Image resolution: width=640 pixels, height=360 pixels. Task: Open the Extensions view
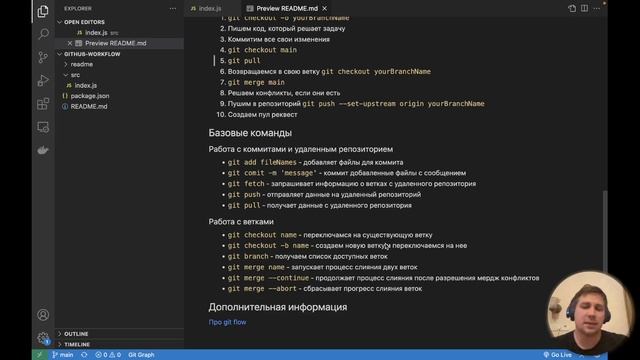point(43,104)
